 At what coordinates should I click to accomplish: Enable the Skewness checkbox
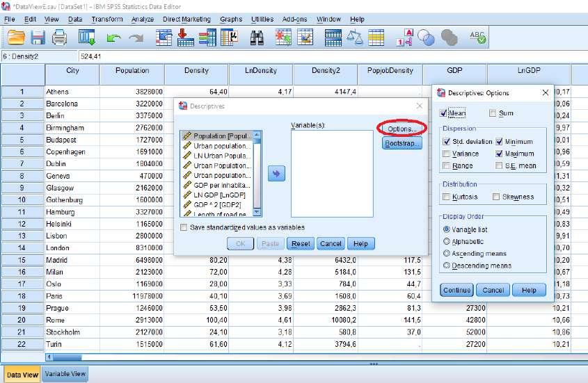point(496,197)
